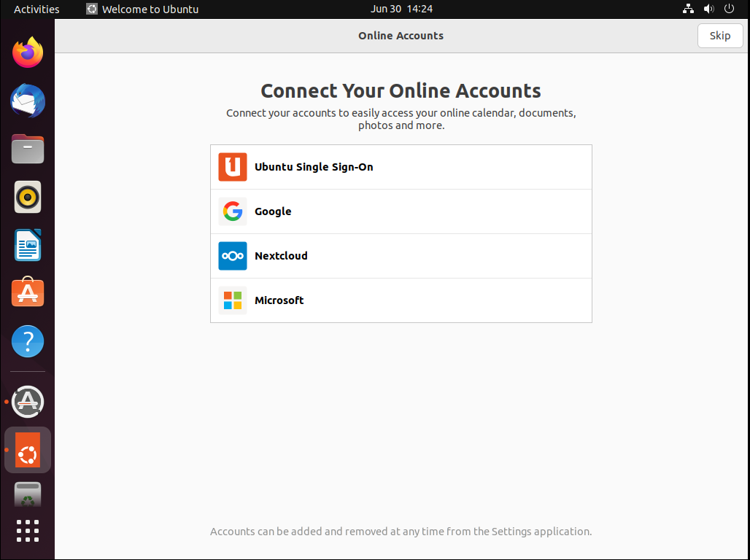Launch Thunderbird mail from the dock
This screenshot has height=560, width=750.
click(x=28, y=101)
